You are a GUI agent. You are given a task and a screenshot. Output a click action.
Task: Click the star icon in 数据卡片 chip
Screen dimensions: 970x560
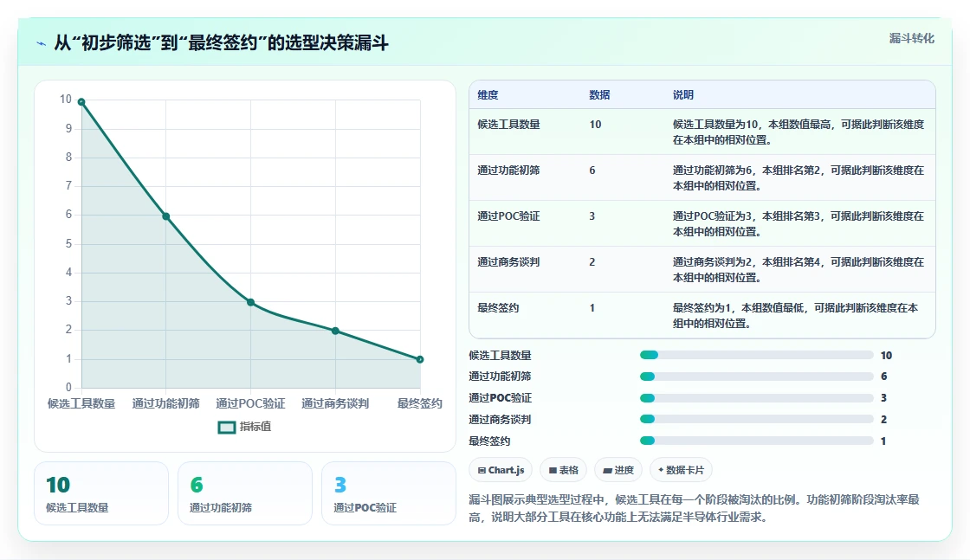[x=661, y=470]
